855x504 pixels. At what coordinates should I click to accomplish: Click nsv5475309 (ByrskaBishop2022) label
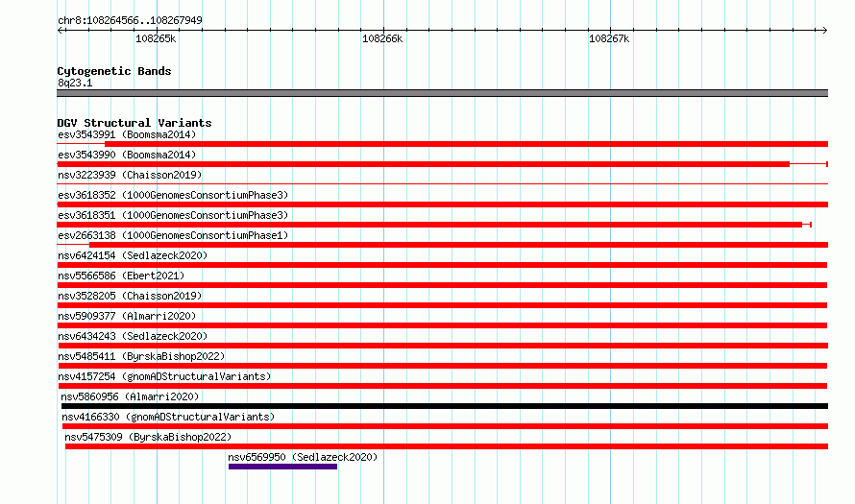pyautogui.click(x=148, y=437)
